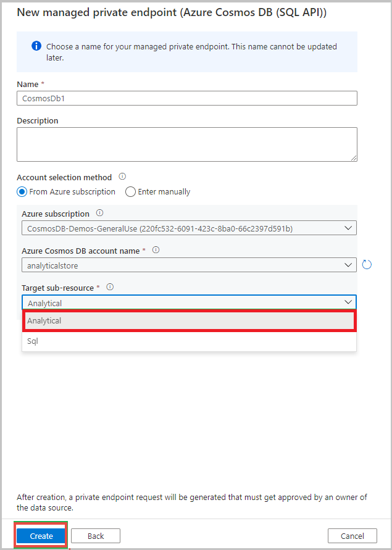Click inside the Description text area
Viewport: 392px width, 550px height.
[x=188, y=144]
